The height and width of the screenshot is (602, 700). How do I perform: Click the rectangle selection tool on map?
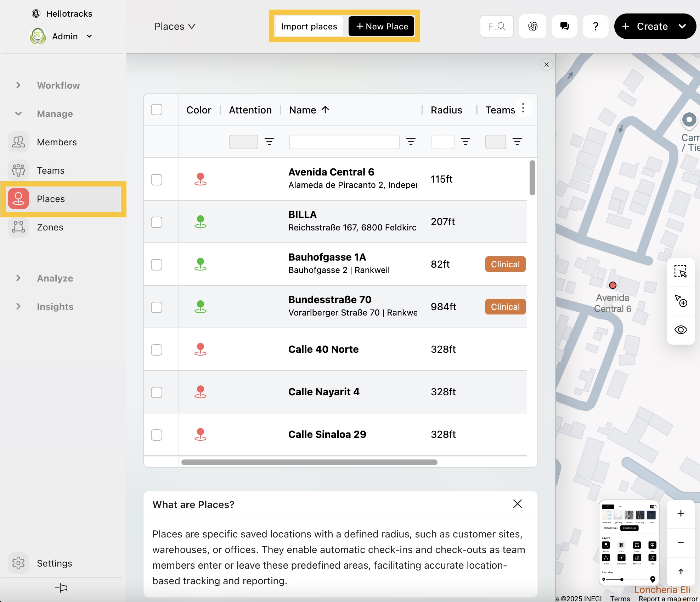tap(681, 272)
